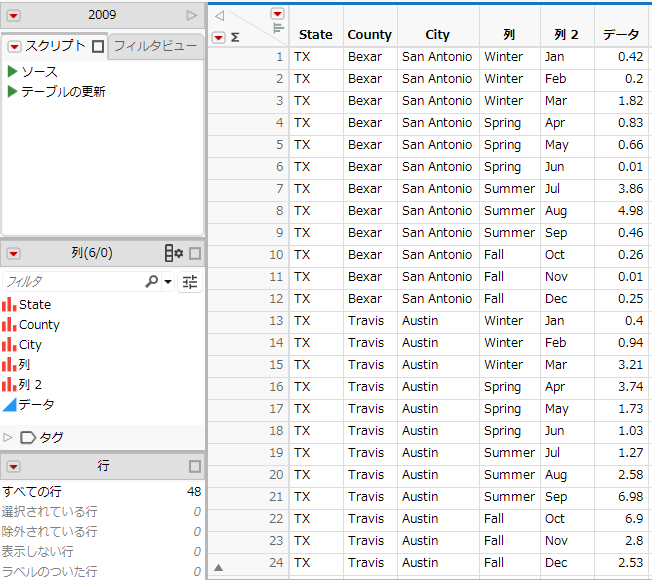Click the データ cell with value 6.98
Screen dimensions: 652x580
pos(621,496)
